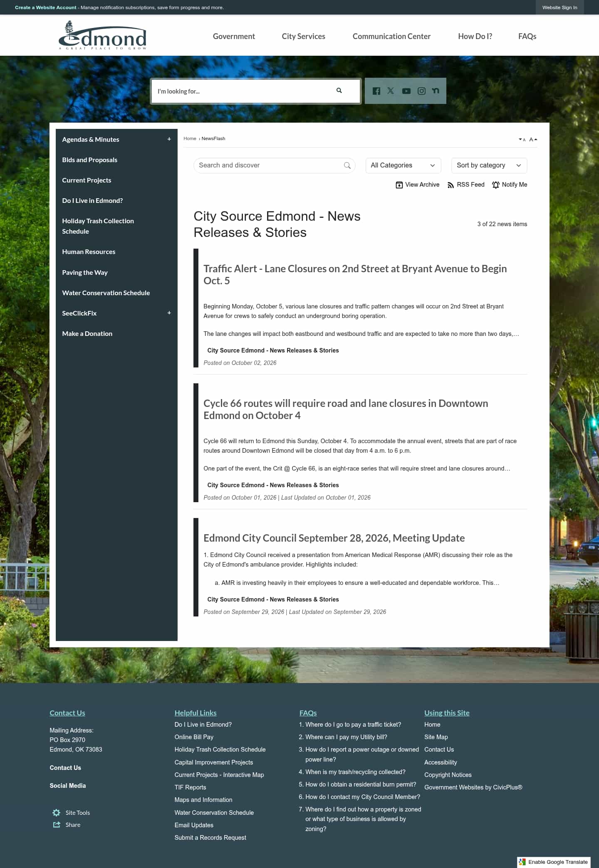Screen dimensions: 599x868
Task: Open the City Services menu
Action: pos(303,36)
